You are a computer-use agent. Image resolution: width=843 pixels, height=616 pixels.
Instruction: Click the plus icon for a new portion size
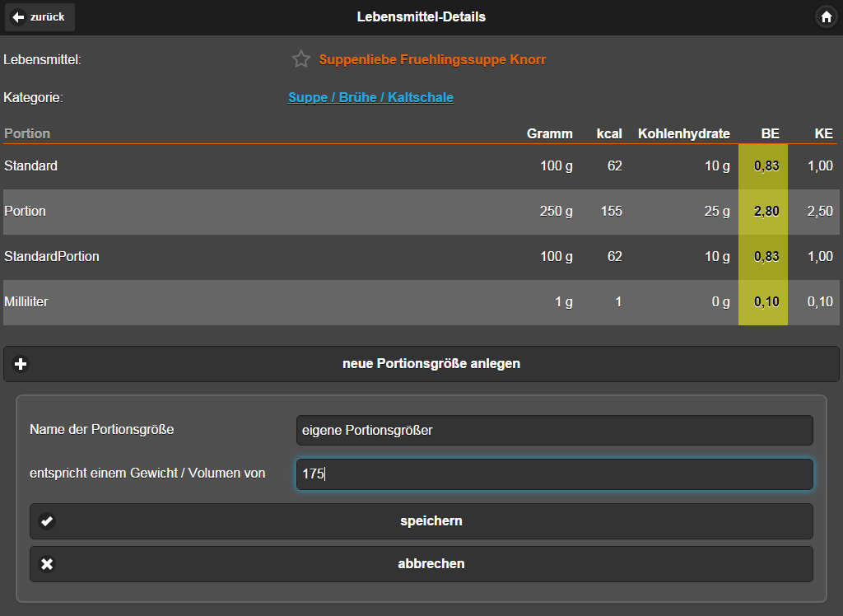coord(21,364)
